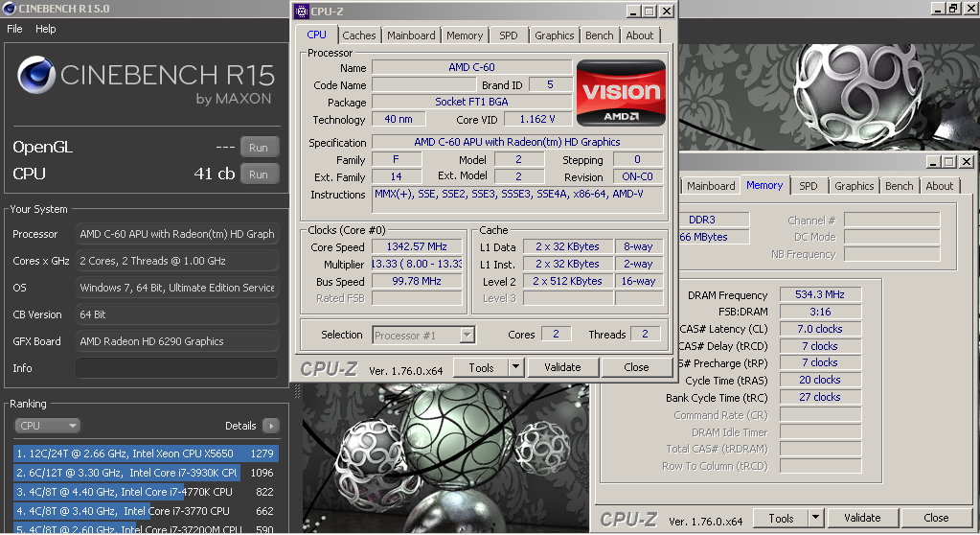Screen dimensions: 980x535
Task: Click the Level 2 cache value 2 x 512 KBytes
Action: point(567,282)
